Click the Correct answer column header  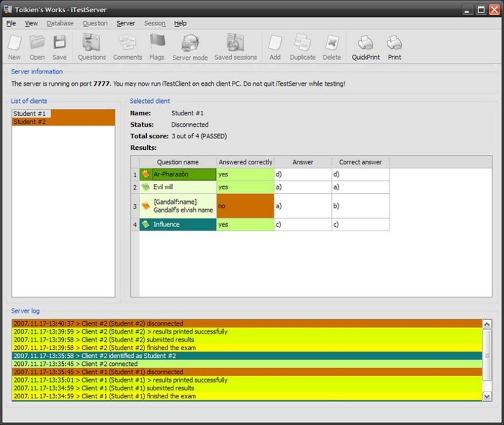click(x=360, y=162)
